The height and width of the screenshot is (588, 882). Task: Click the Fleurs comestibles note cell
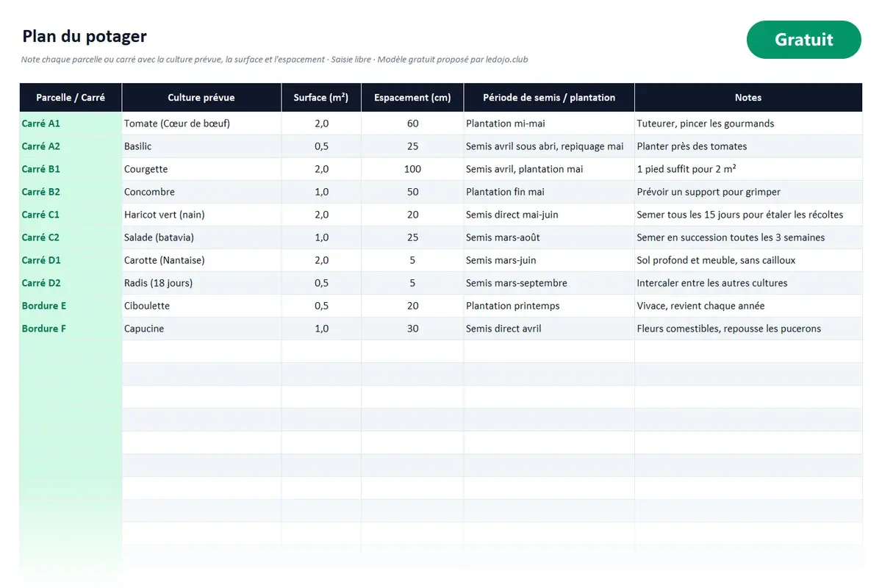(748, 329)
